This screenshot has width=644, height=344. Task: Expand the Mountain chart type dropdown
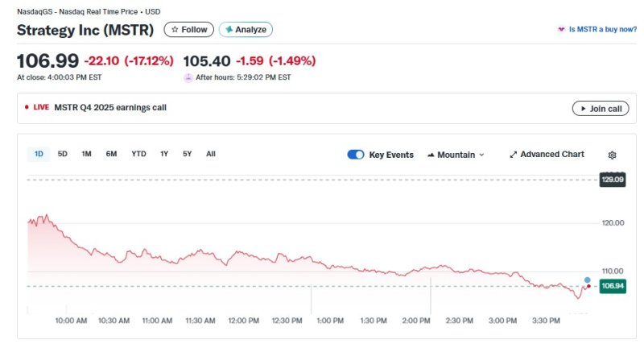click(456, 155)
